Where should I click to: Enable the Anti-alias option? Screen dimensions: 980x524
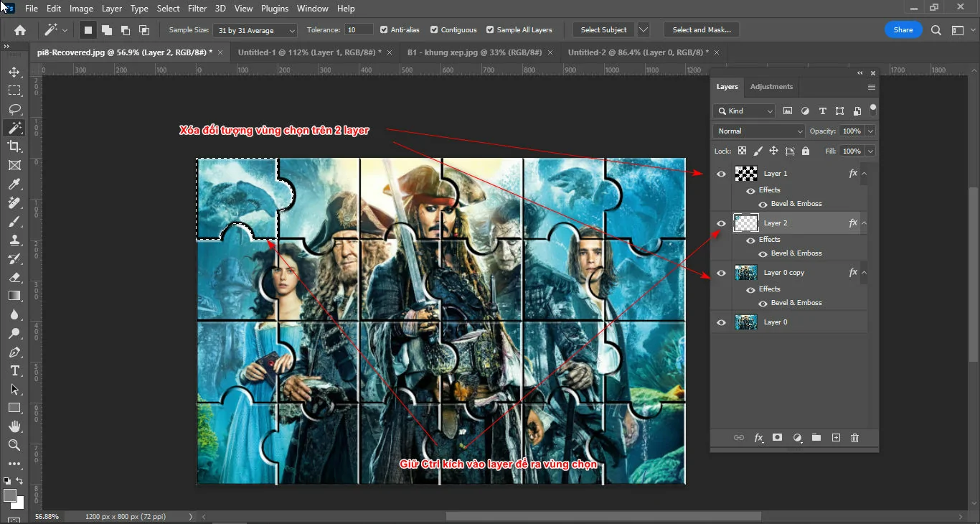coord(385,29)
